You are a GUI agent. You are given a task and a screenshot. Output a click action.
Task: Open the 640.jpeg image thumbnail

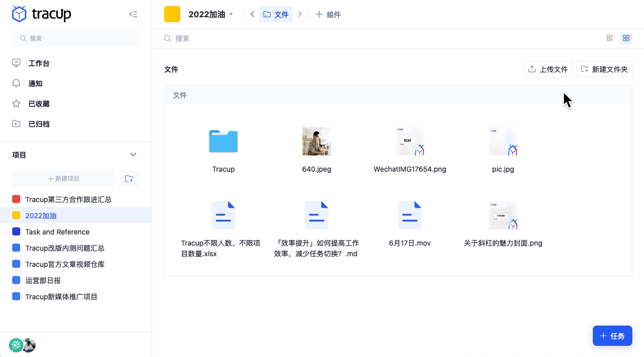(x=317, y=141)
